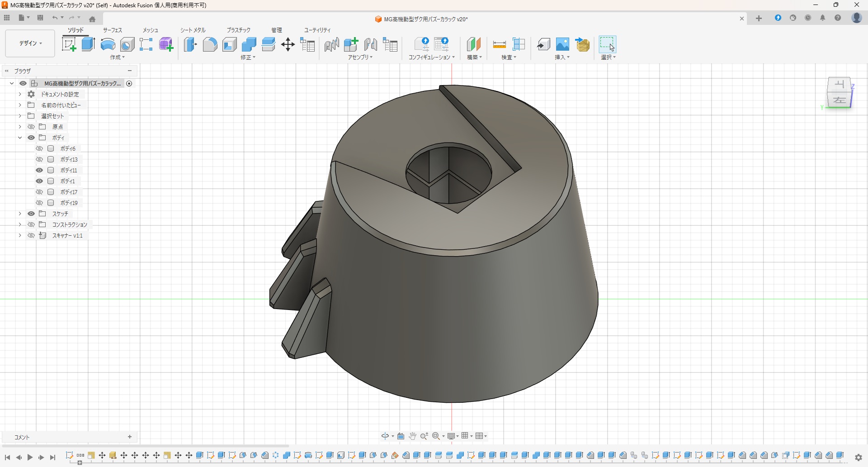Open the シートメタル tab
Screen dimensions: 868x467
pyautogui.click(x=193, y=30)
